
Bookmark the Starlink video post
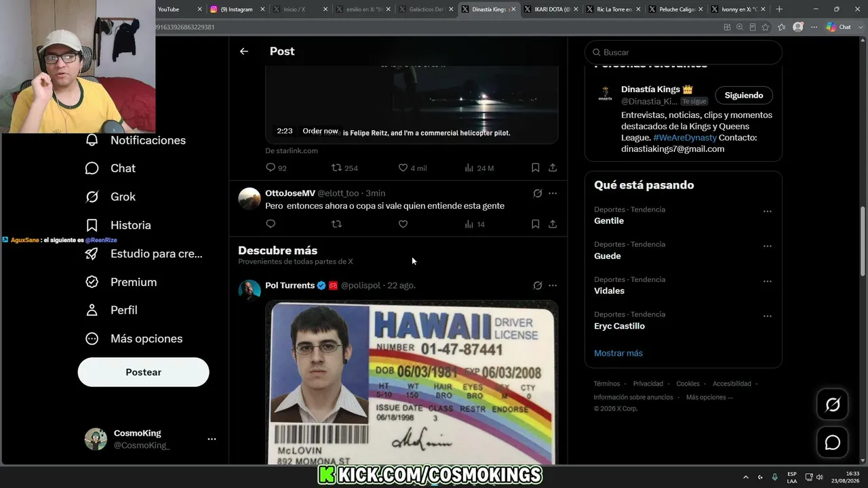536,167
